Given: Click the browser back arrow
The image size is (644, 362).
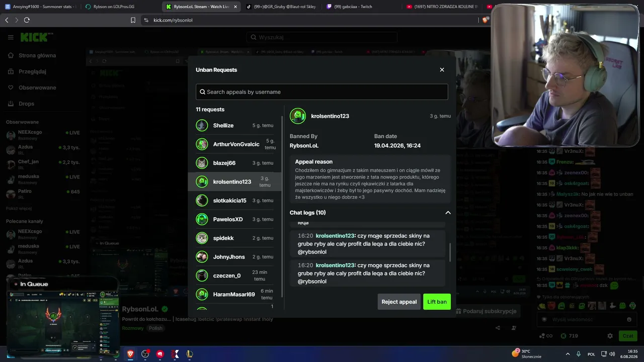Looking at the screenshot, I should coord(7,20).
